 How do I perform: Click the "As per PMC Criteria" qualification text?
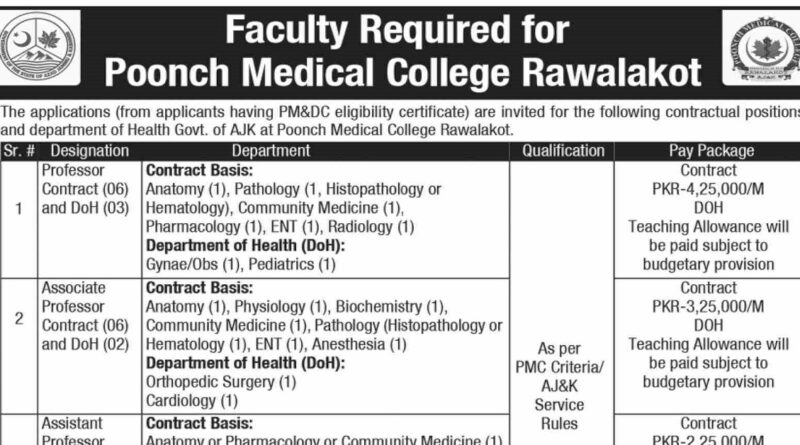558,365
